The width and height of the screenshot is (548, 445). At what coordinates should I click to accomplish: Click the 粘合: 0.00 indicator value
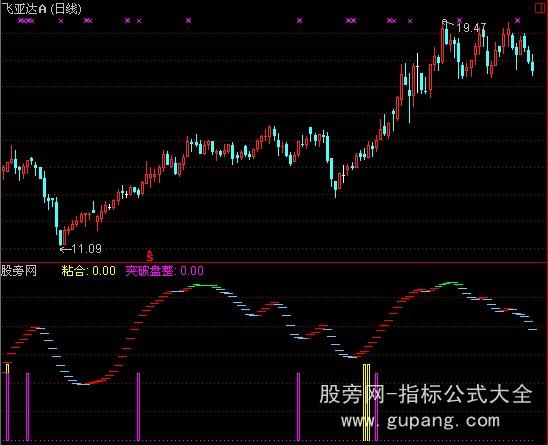click(88, 271)
